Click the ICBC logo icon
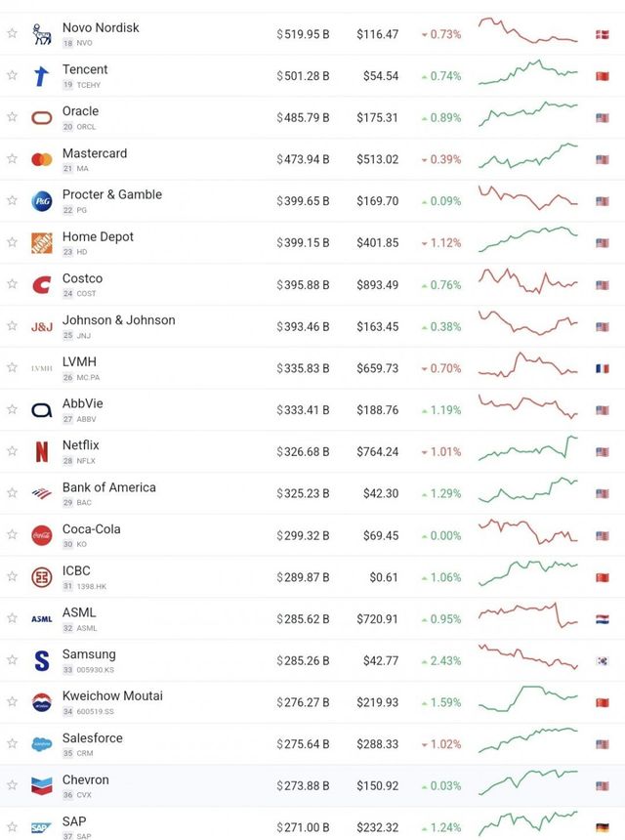Screen dimensions: 625x840 pos(41,577)
